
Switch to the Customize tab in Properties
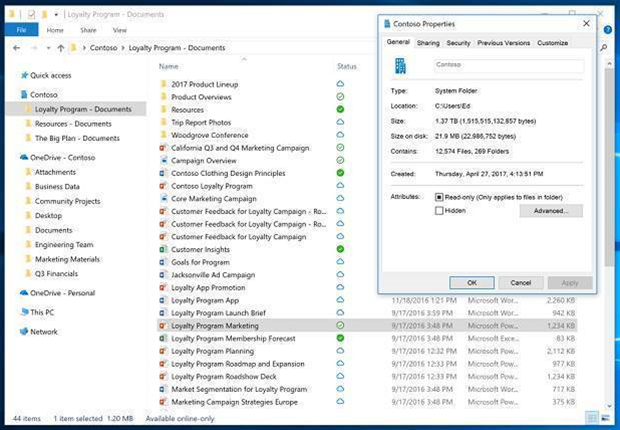click(552, 43)
